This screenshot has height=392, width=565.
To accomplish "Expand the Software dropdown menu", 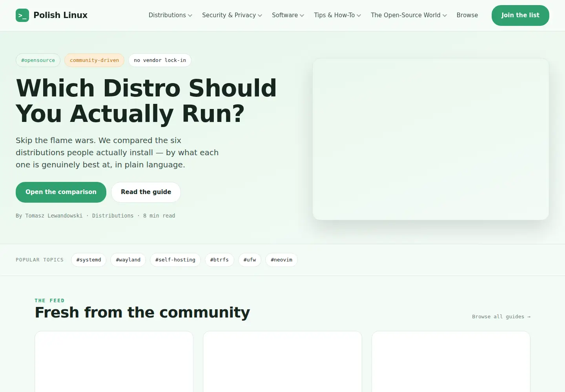I will (x=288, y=15).
